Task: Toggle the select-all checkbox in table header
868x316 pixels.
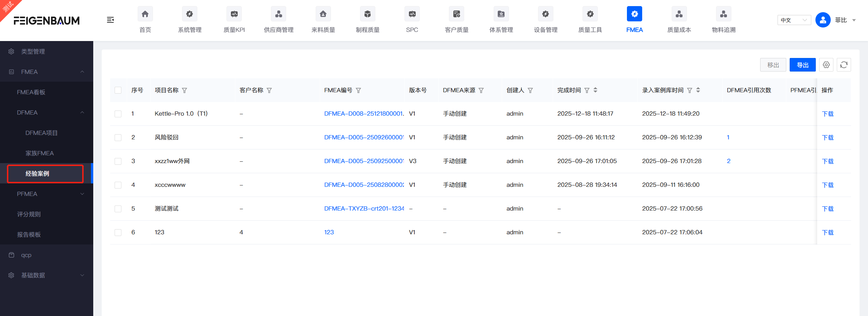Action: (118, 90)
